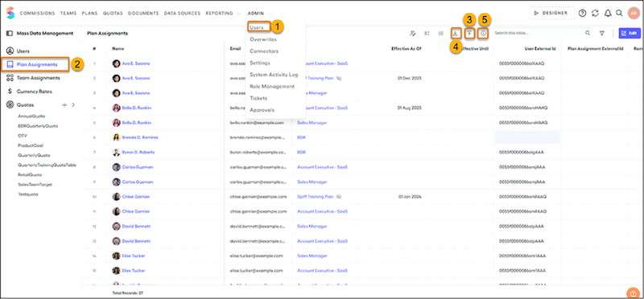Open the help question-mark icon in the header
Viewport: 644px width, 299px height.
pyautogui.click(x=582, y=13)
